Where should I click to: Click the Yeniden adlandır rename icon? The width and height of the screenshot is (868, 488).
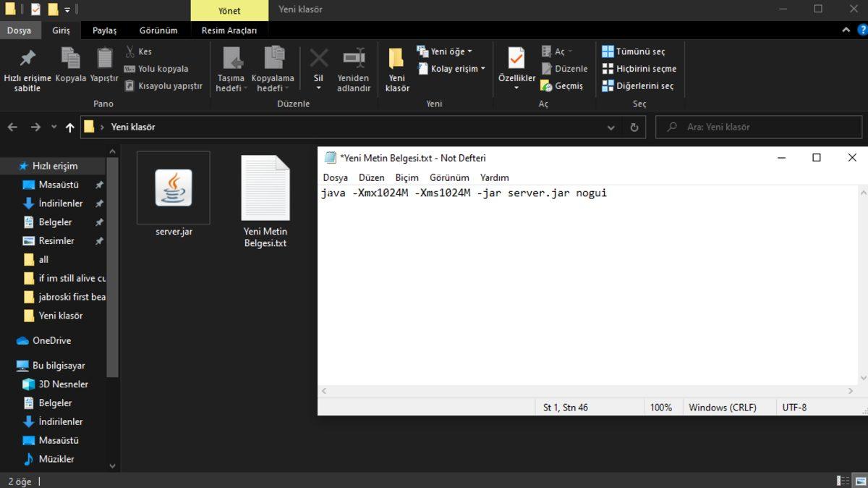coord(353,59)
